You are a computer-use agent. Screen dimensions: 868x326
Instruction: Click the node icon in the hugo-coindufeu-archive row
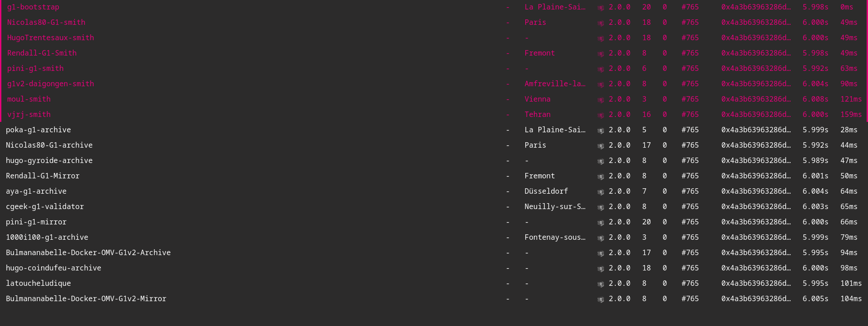(x=600, y=269)
